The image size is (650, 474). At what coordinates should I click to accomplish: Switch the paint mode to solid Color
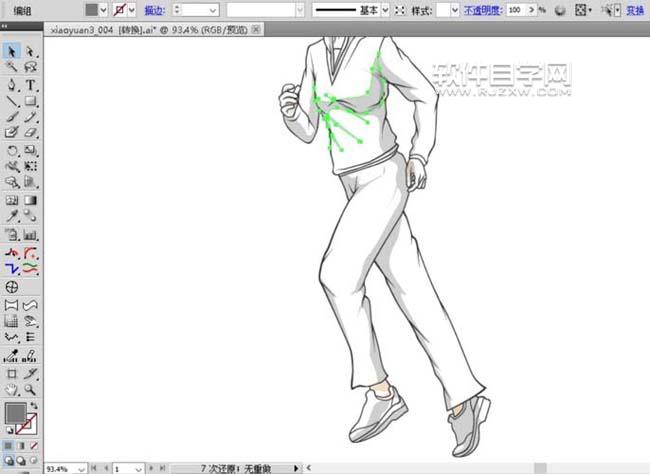[x=8, y=445]
